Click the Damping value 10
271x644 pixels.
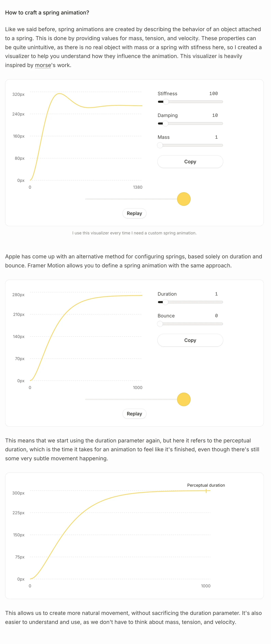215,115
